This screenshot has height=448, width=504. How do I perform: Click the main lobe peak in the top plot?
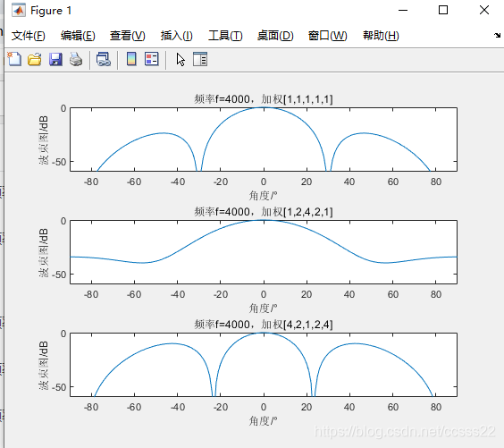pos(264,107)
